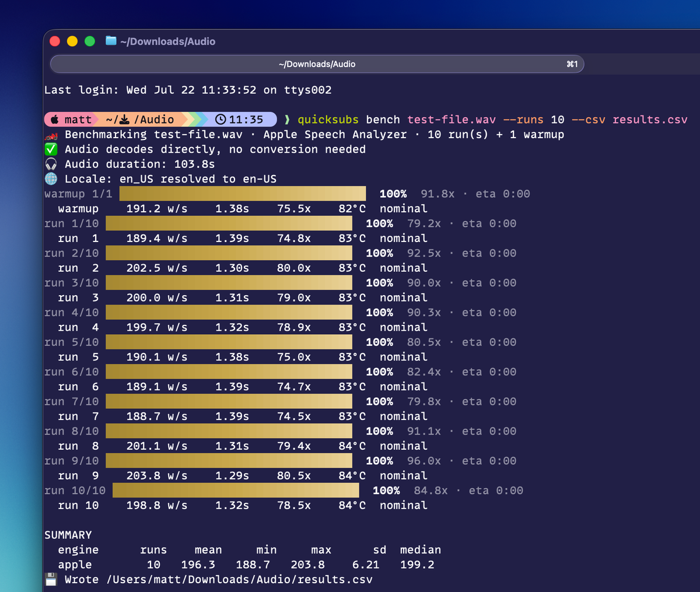This screenshot has width=700, height=592.
Task: Click '⌘1' shortcut label on tab
Action: 572,64
